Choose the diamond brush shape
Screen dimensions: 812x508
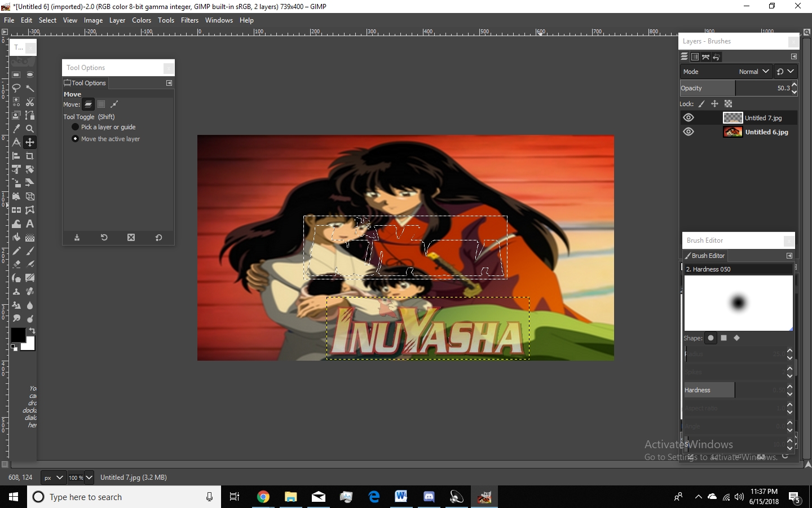pos(736,338)
